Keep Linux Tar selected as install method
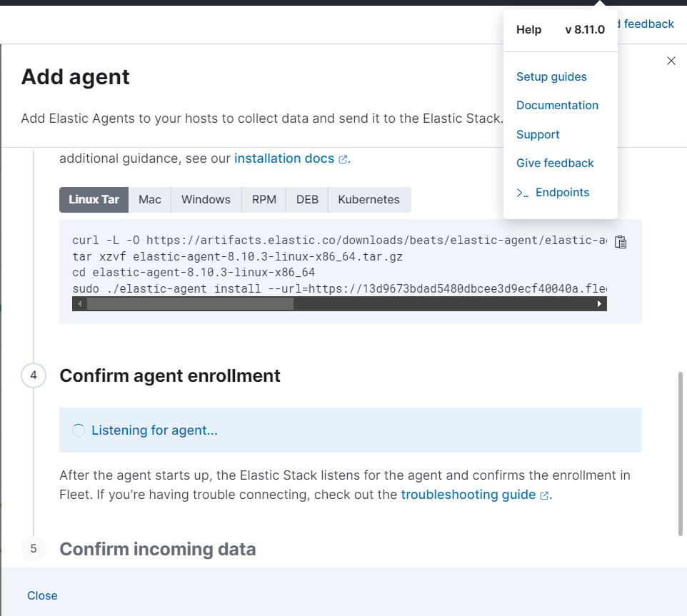 [x=94, y=200]
